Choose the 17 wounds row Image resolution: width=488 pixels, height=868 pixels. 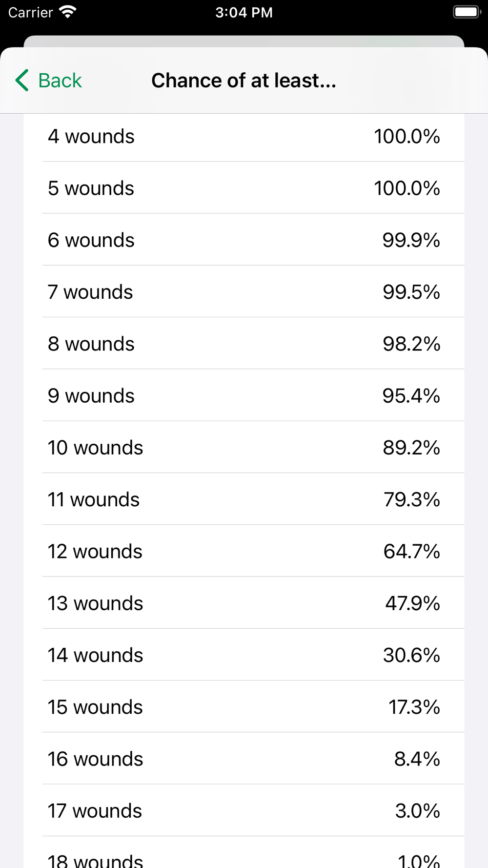coord(244,810)
